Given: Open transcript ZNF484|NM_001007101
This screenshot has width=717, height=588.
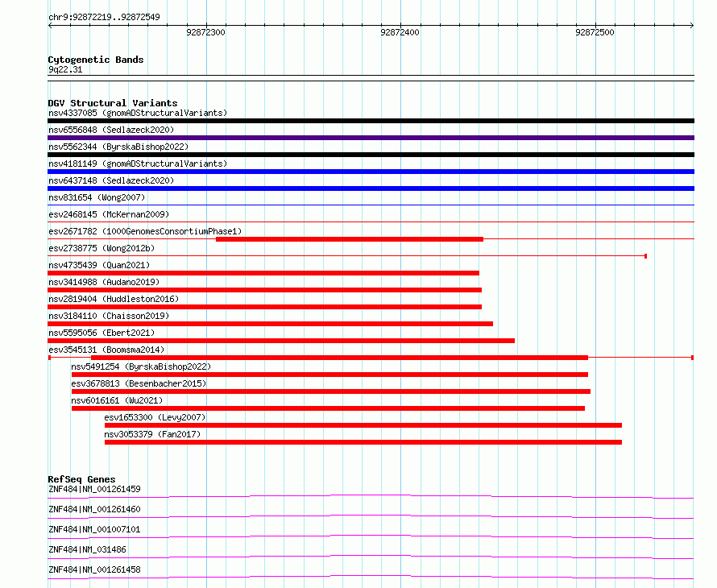Looking at the screenshot, I should pyautogui.click(x=94, y=529).
